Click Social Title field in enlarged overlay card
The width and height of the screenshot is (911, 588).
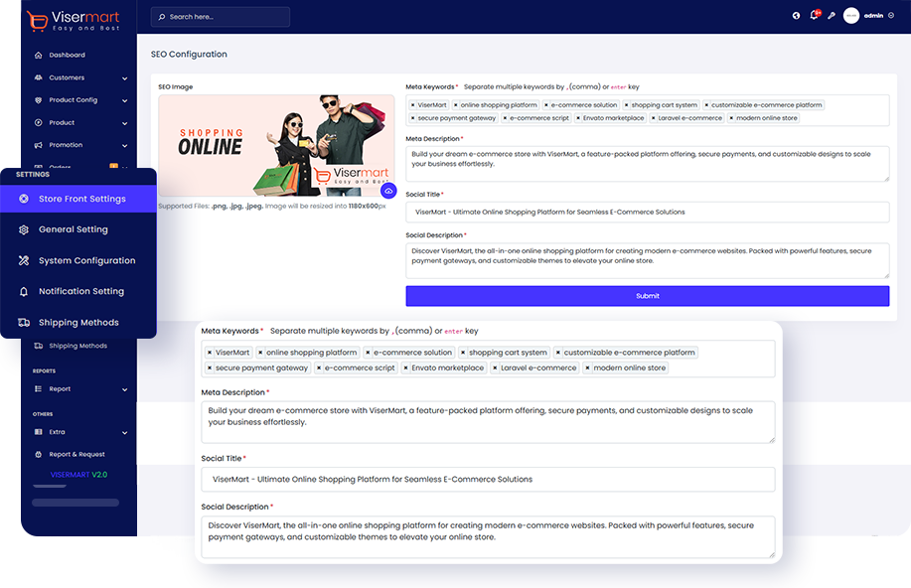point(488,480)
